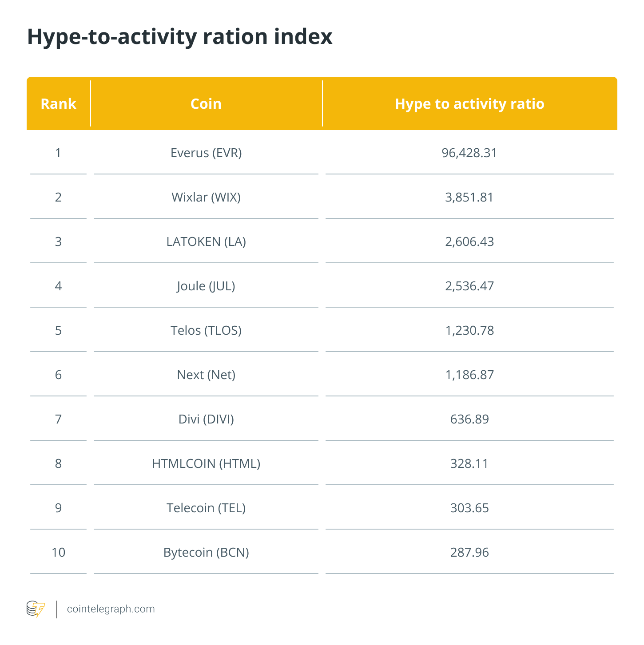
Task: Click the Everus (EVR) coin cell
Action: 206,153
